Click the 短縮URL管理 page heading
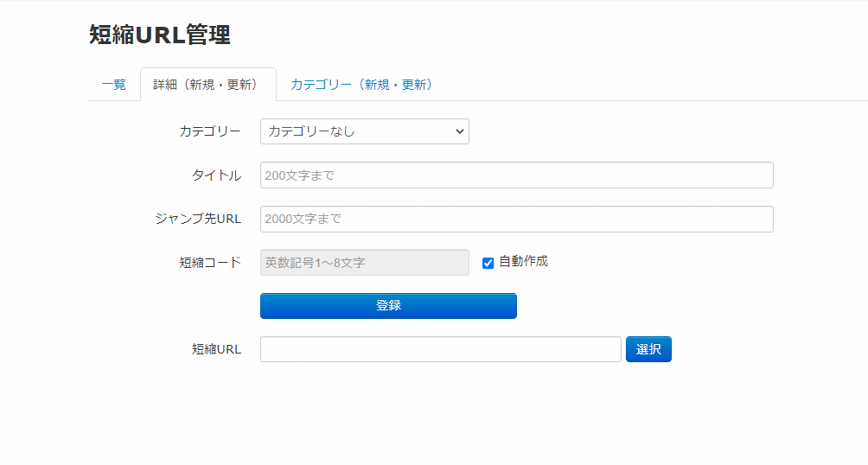This screenshot has width=868, height=465. [160, 35]
